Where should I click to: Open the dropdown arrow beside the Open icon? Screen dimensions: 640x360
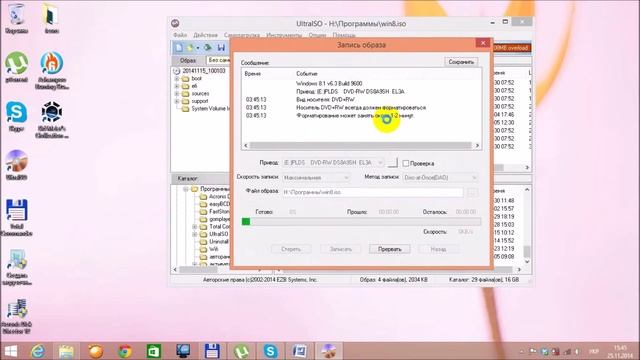[198, 48]
